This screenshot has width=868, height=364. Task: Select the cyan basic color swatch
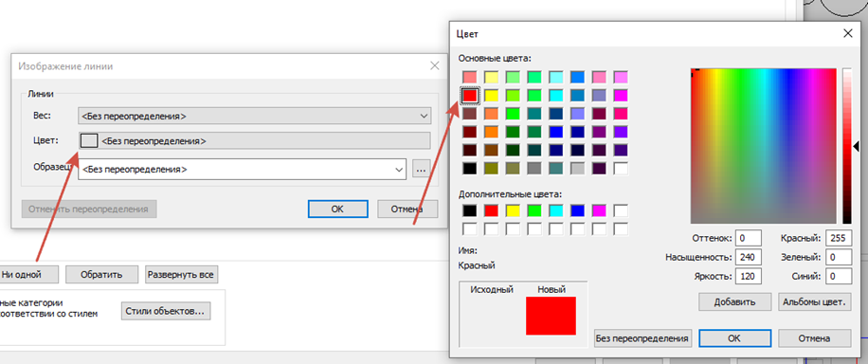(x=556, y=96)
